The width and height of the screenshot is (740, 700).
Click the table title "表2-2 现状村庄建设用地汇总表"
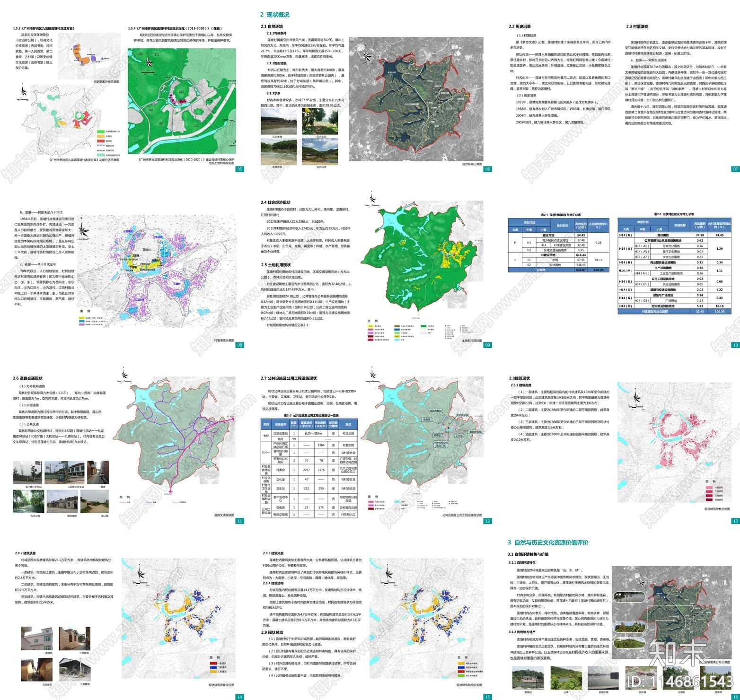[x=674, y=215]
